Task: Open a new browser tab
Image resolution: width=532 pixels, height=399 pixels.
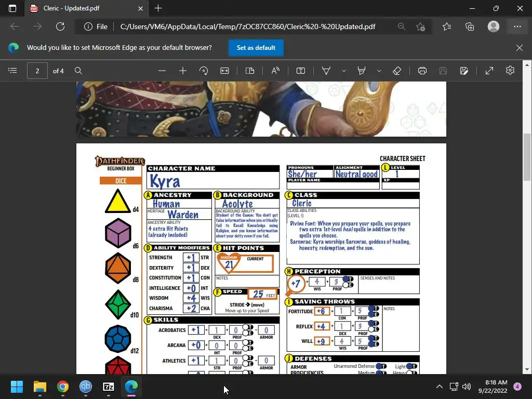Action: [x=158, y=8]
